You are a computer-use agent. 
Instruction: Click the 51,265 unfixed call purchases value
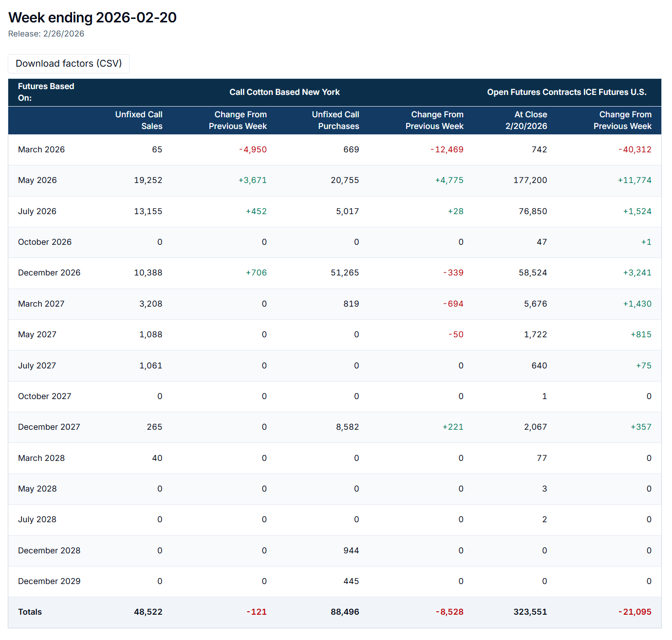(345, 273)
